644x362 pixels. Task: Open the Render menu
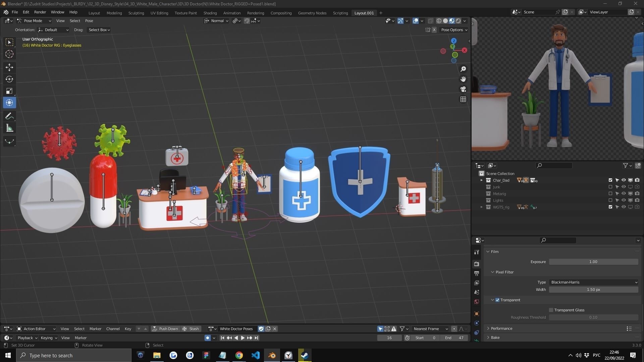tap(40, 12)
